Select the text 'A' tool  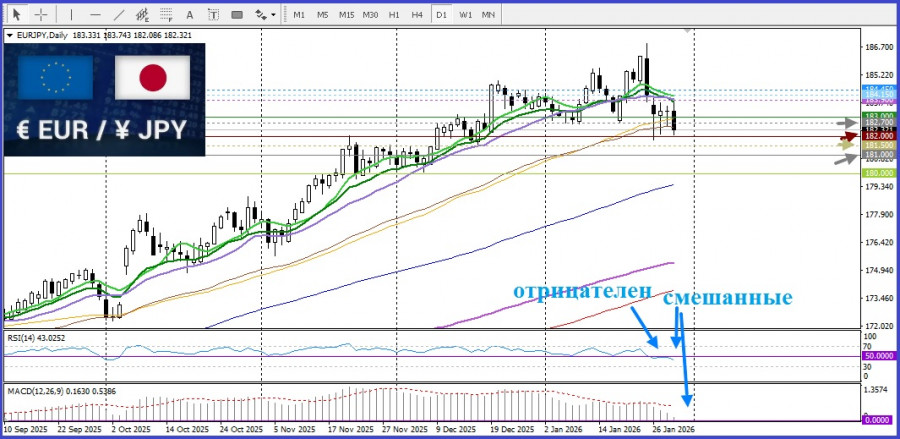point(190,15)
